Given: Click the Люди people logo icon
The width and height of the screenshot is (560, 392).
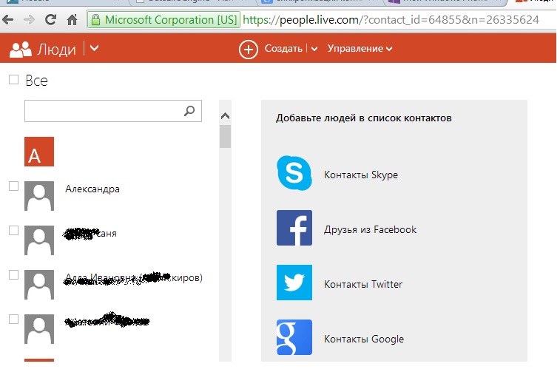Looking at the screenshot, I should (21, 50).
